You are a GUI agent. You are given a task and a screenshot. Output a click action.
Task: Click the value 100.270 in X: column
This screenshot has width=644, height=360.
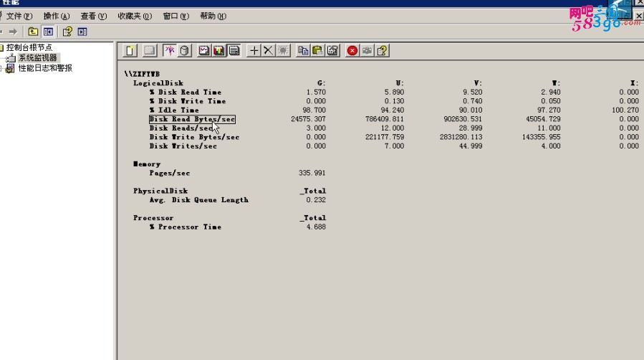[625, 110]
